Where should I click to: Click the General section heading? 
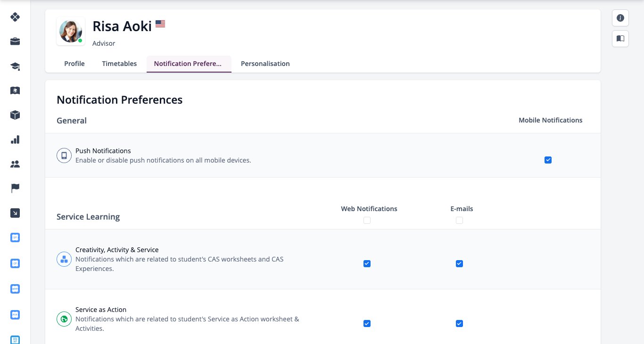pos(72,121)
